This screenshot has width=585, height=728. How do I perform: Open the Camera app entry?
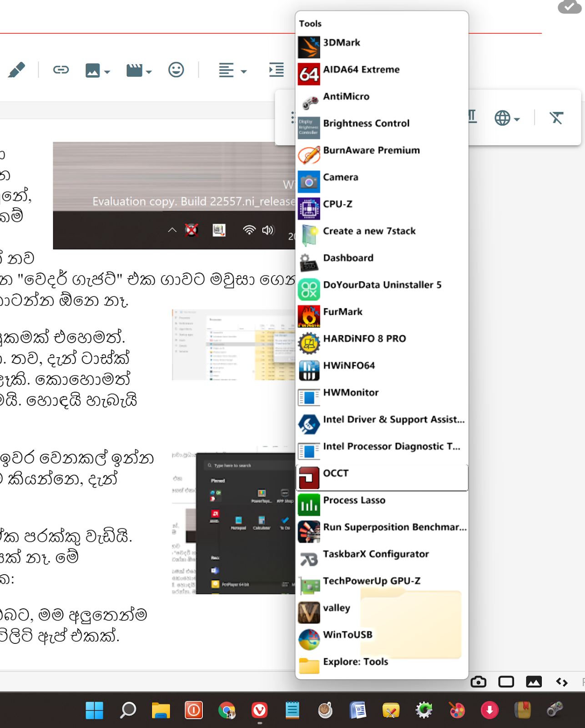tap(382, 181)
